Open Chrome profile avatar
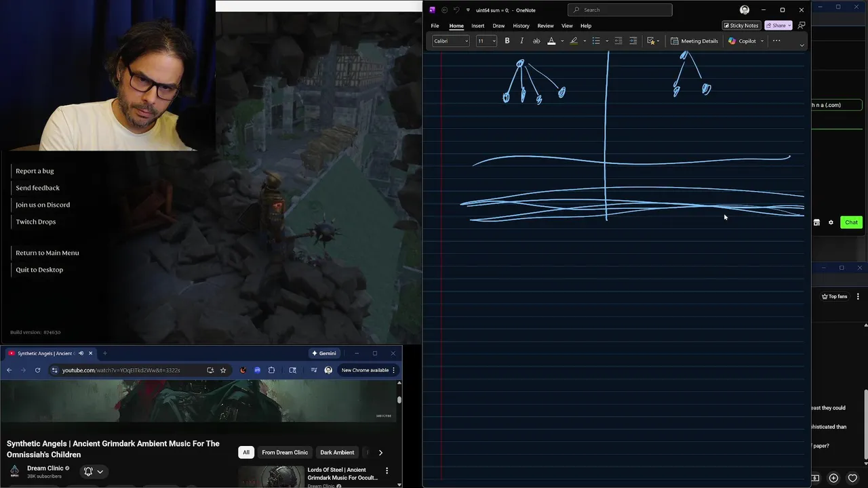 coord(328,370)
